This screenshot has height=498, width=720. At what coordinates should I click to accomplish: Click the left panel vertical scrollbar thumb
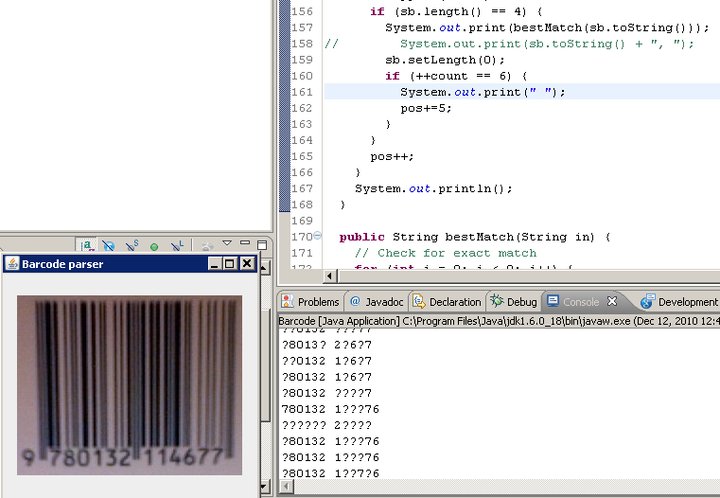click(264, 365)
